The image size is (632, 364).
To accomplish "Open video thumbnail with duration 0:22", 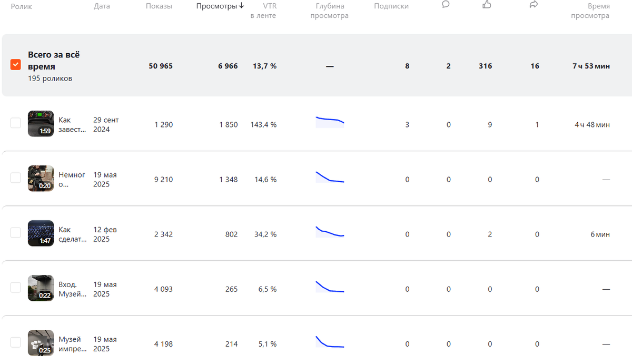I will click(41, 288).
